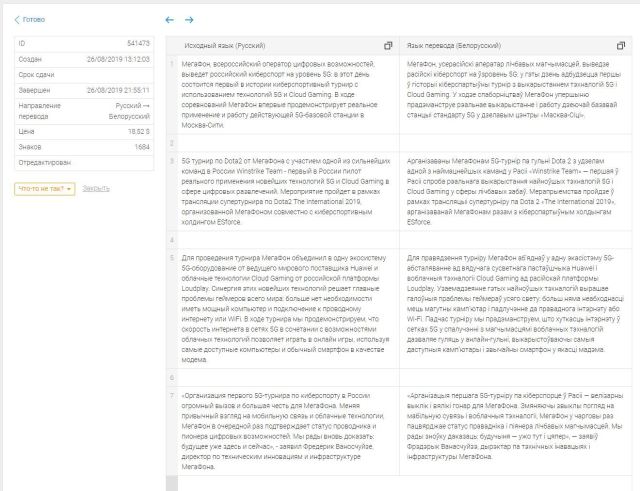Open the 'Что-то не так?' dropdown
The height and width of the screenshot is (491, 640).
point(44,189)
